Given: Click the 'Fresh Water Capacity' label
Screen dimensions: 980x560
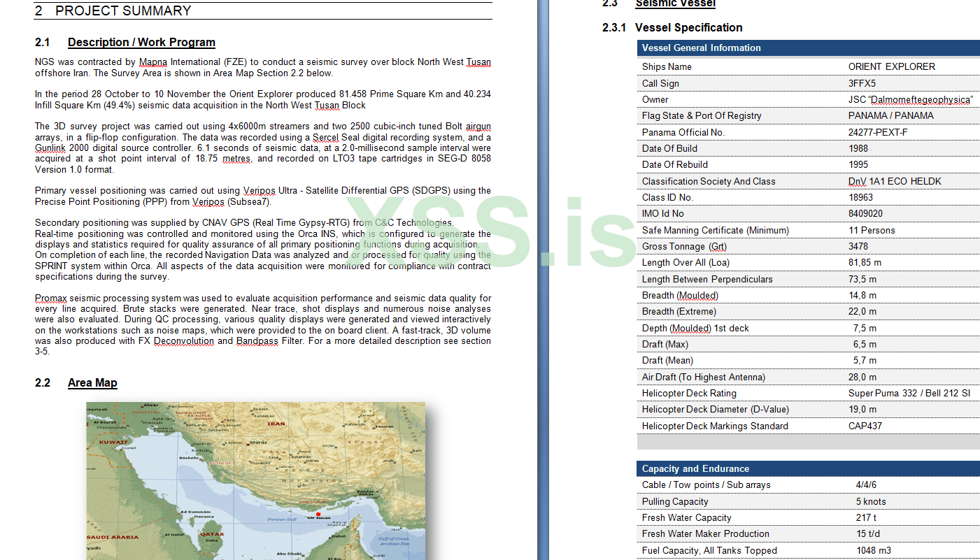Looking at the screenshot, I should coord(687,517).
